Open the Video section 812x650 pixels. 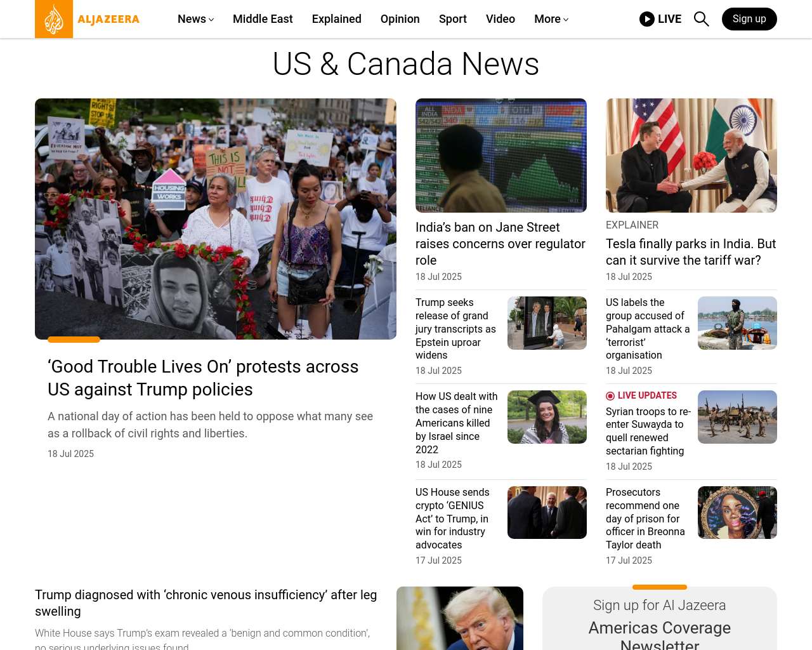pyautogui.click(x=501, y=19)
